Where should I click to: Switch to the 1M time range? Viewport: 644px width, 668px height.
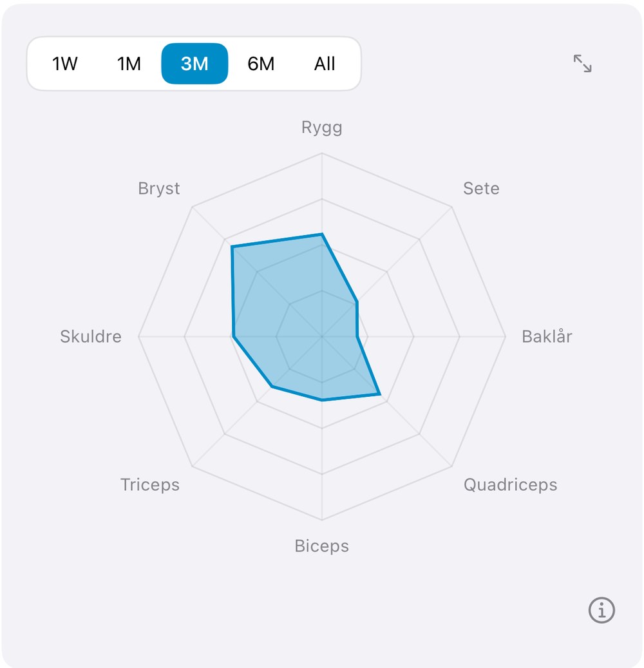129,64
